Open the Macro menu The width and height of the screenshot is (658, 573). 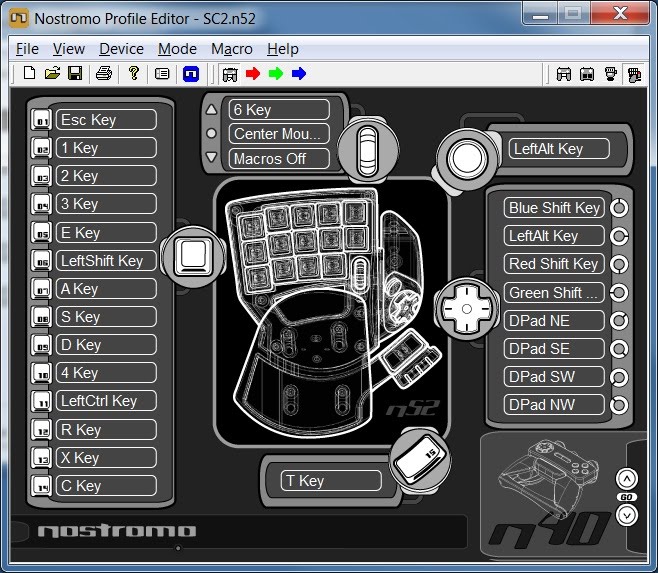(232, 49)
